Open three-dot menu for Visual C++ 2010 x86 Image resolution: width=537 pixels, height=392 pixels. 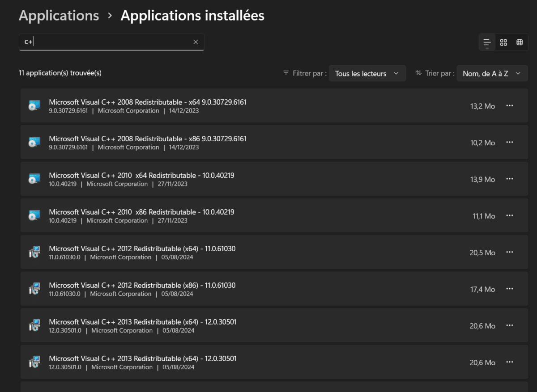[x=509, y=215]
